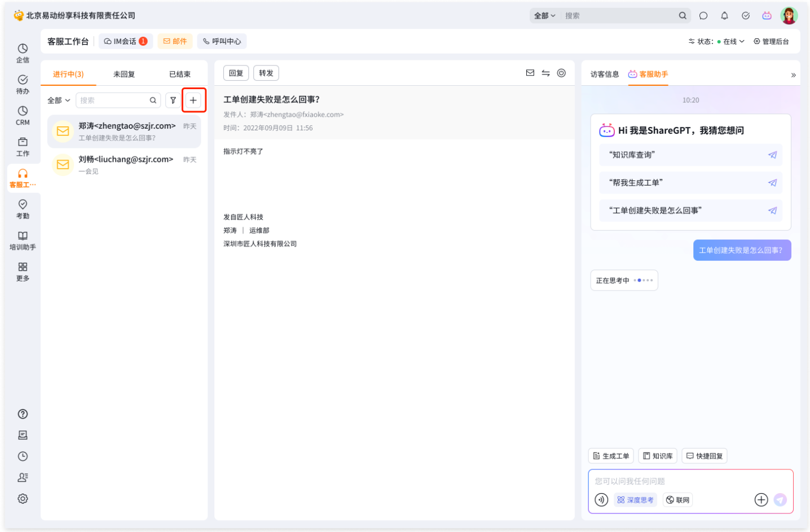Click the 快捷回复 button
The height and width of the screenshot is (532, 810).
point(705,456)
